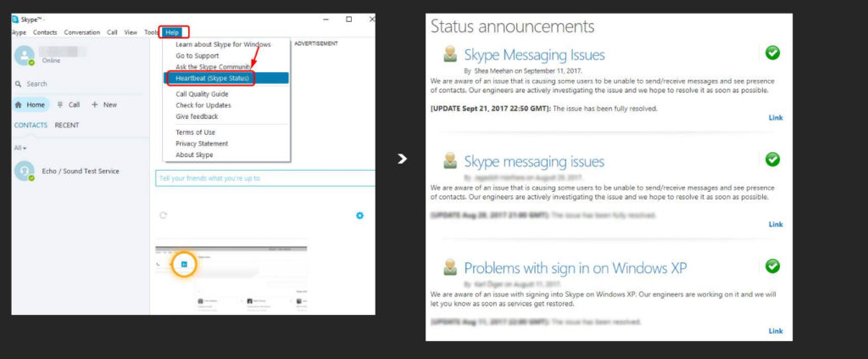The width and height of the screenshot is (868, 359).
Task: Click user icon beside Skype messaging issues August
Action: pos(450,160)
